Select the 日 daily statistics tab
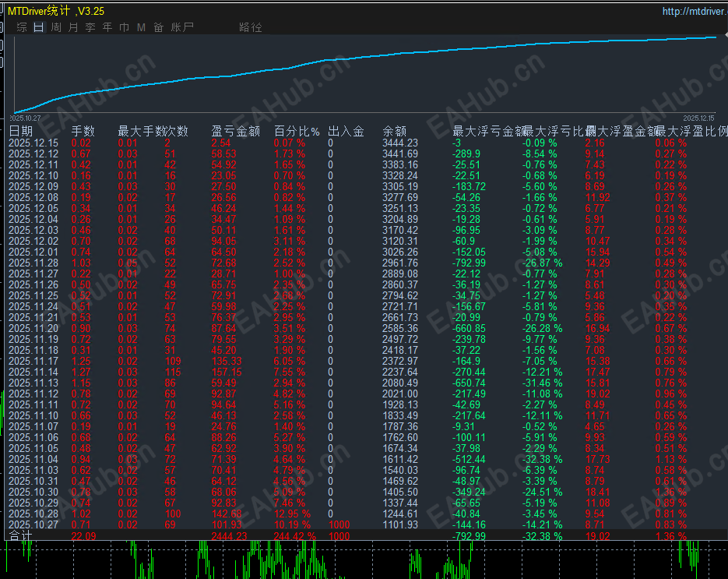 [x=38, y=27]
